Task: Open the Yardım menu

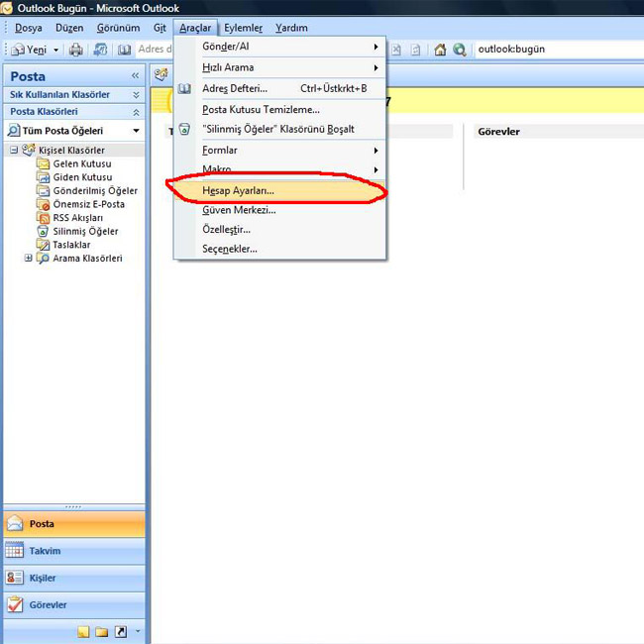Action: point(291,28)
